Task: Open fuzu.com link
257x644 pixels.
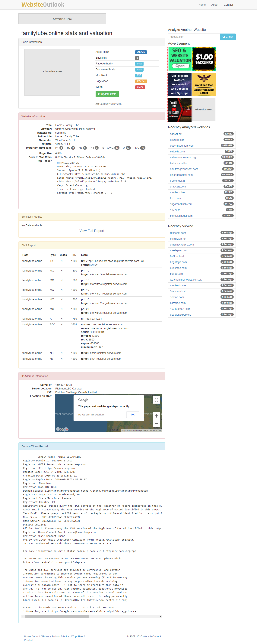Action: pyautogui.click(x=175, y=198)
